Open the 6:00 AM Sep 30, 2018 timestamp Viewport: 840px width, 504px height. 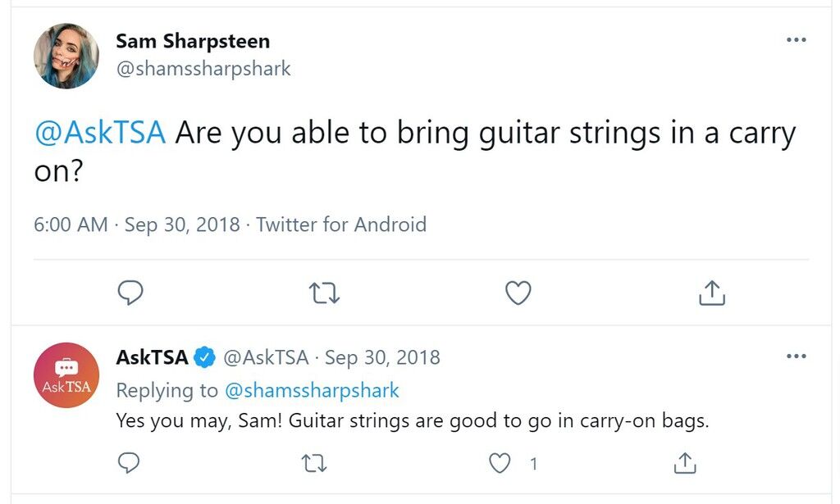137,225
